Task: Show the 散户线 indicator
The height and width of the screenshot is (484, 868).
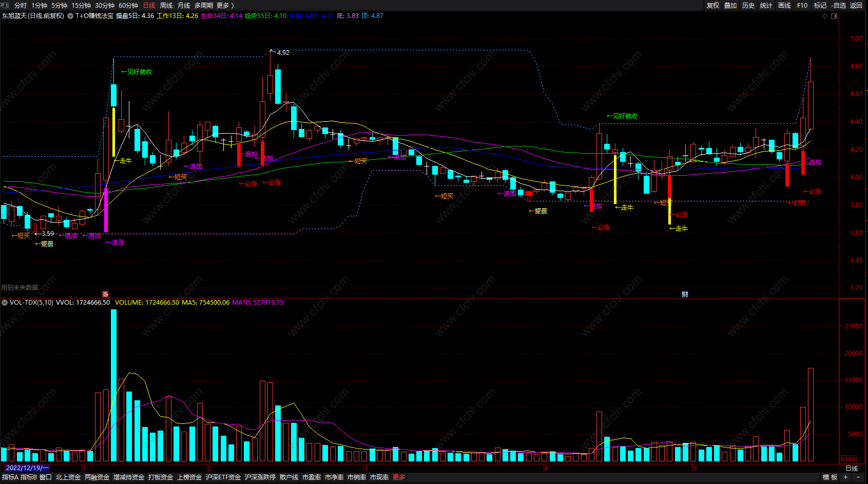Action: pyautogui.click(x=289, y=477)
